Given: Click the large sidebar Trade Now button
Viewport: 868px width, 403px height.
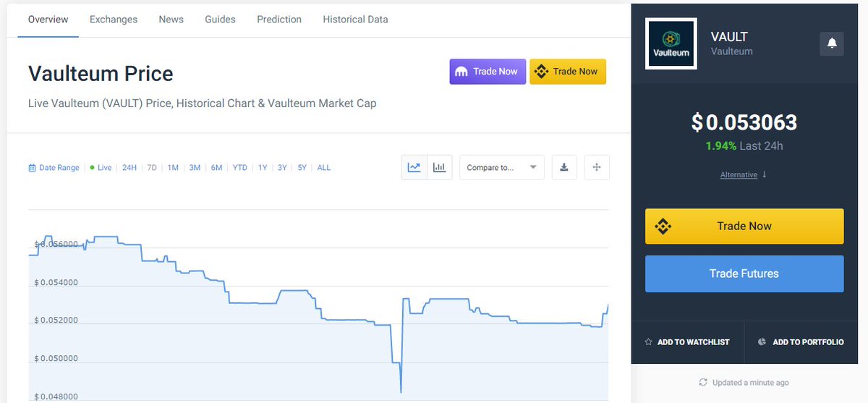Looking at the screenshot, I should tap(744, 226).
